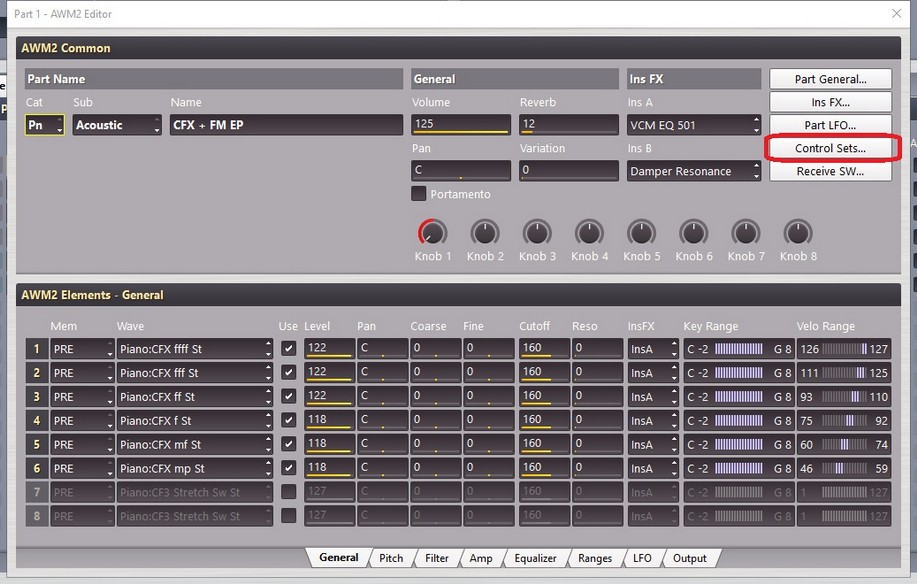This screenshot has width=917, height=584.
Task: Open Part LFO settings
Action: coord(830,125)
